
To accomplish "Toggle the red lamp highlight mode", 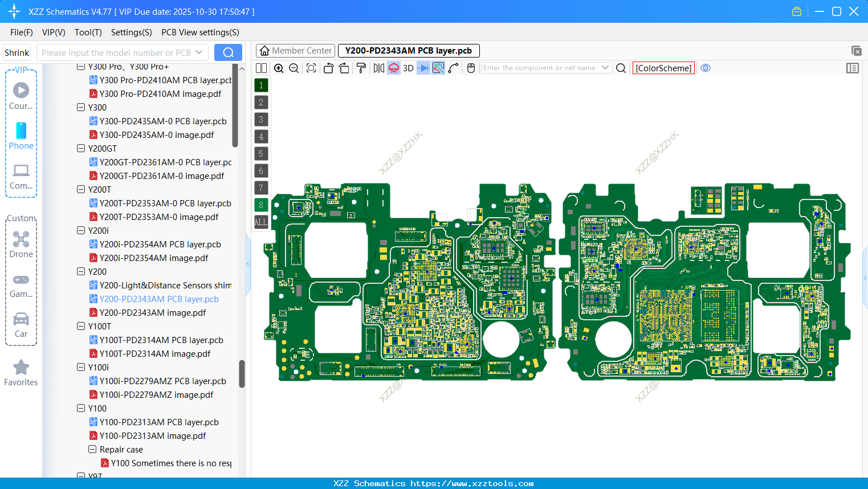I will (x=393, y=68).
